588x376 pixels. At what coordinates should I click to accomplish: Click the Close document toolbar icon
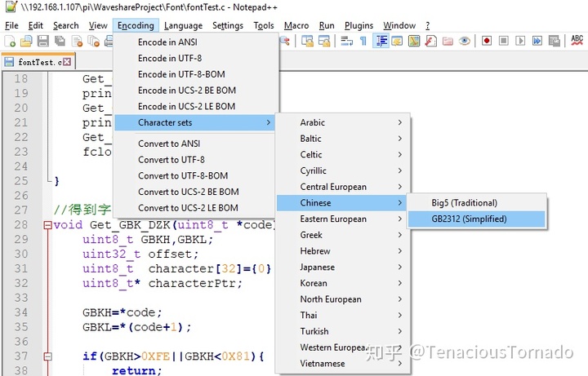tap(77, 41)
